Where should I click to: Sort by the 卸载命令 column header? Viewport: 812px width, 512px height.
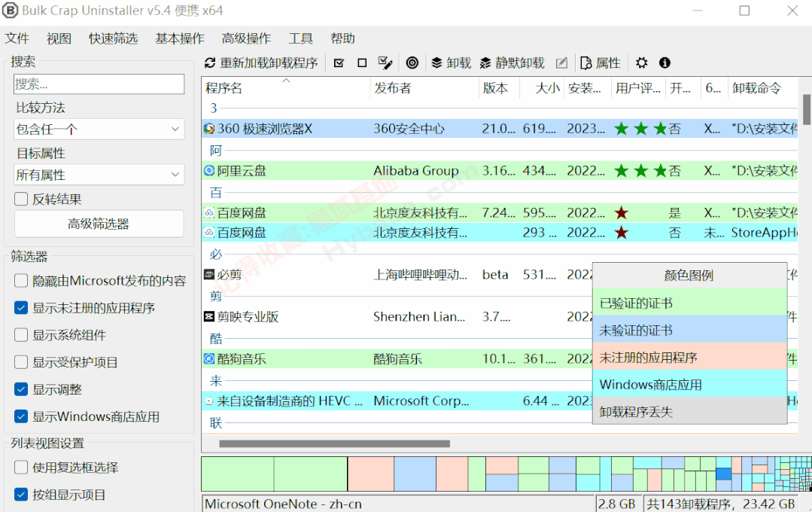[x=763, y=88]
